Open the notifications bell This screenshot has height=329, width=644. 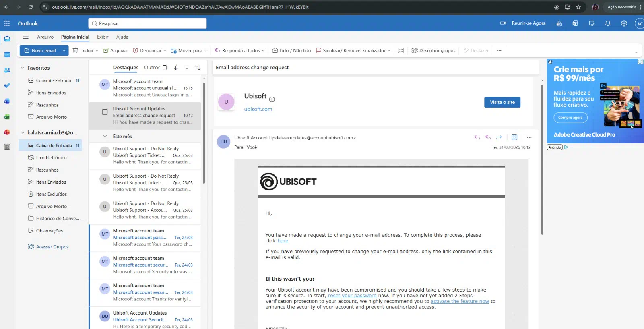608,23
